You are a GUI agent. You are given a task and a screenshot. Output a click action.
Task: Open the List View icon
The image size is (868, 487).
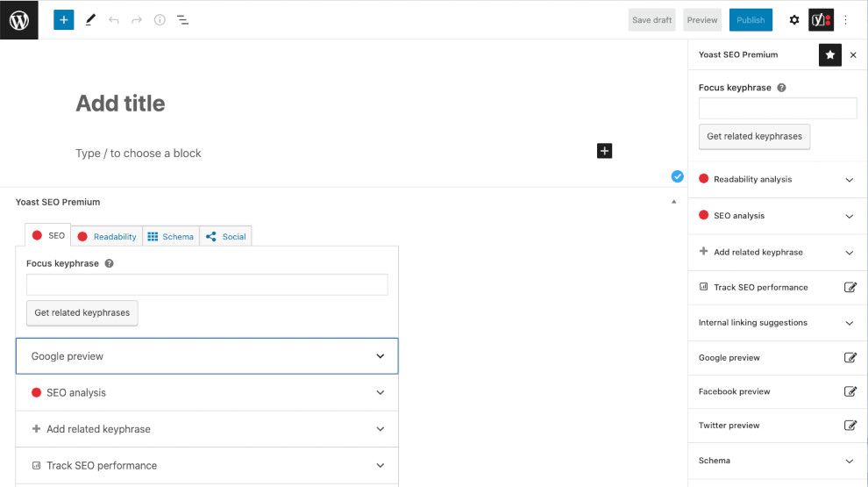pyautogui.click(x=182, y=20)
